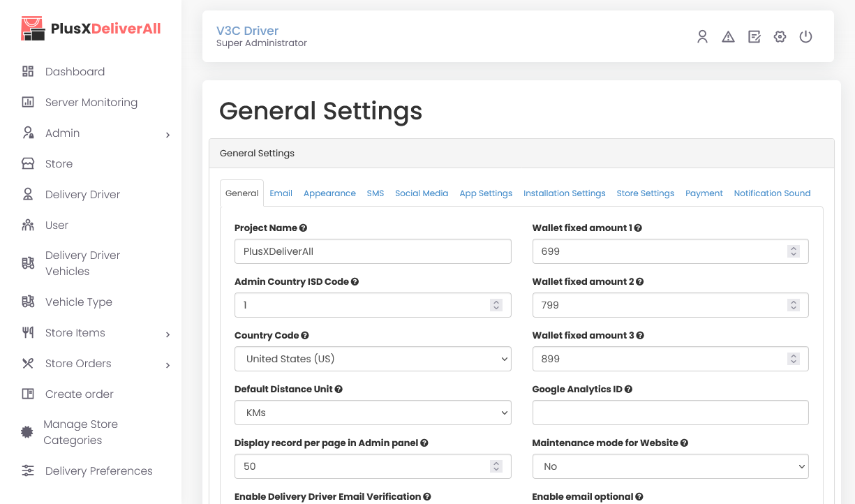Open the Server Monitoring link

[91, 102]
